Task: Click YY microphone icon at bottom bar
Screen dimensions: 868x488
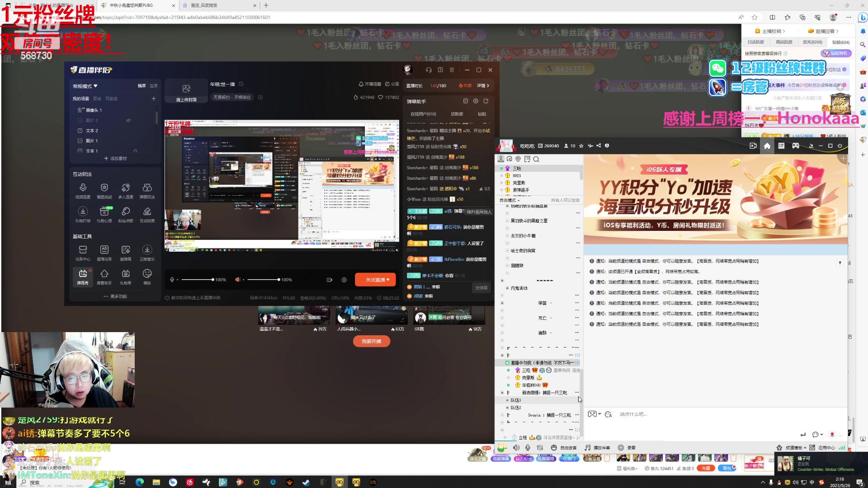Action: pyautogui.click(x=528, y=448)
